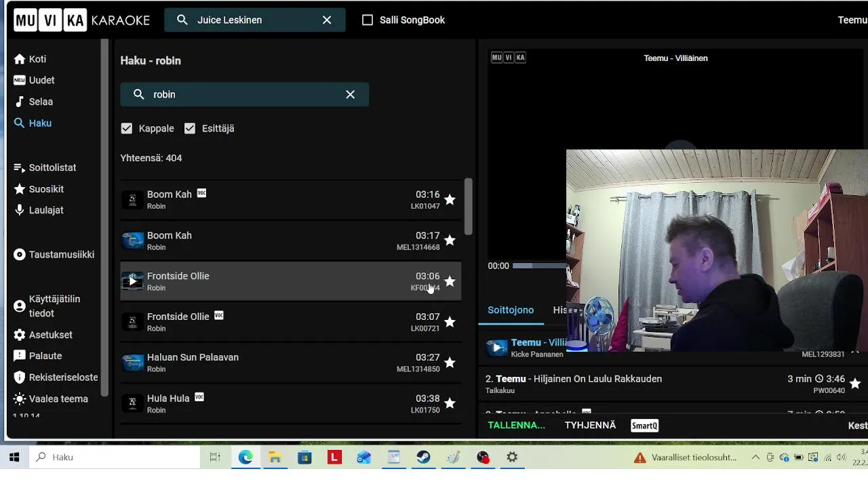Click the robin search input field
Screen dimensions: 868x488
(245, 95)
